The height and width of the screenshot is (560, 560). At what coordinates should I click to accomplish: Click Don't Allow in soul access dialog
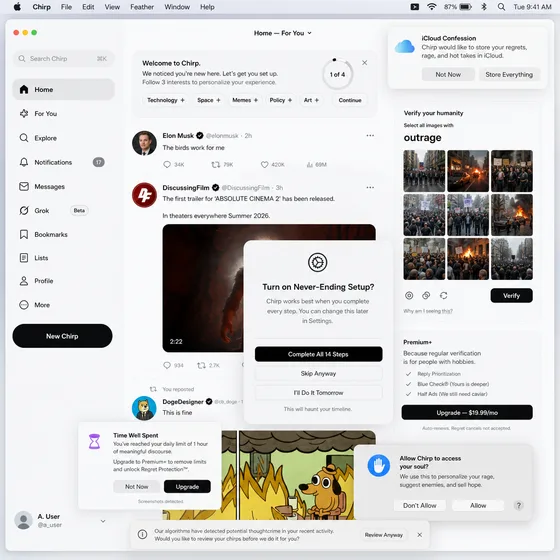coord(420,505)
